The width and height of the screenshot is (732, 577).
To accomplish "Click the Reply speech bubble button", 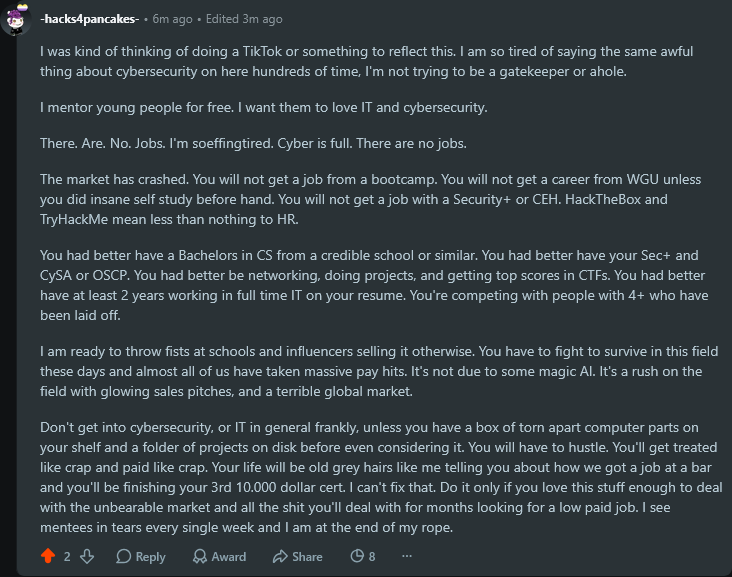I will pos(141,556).
